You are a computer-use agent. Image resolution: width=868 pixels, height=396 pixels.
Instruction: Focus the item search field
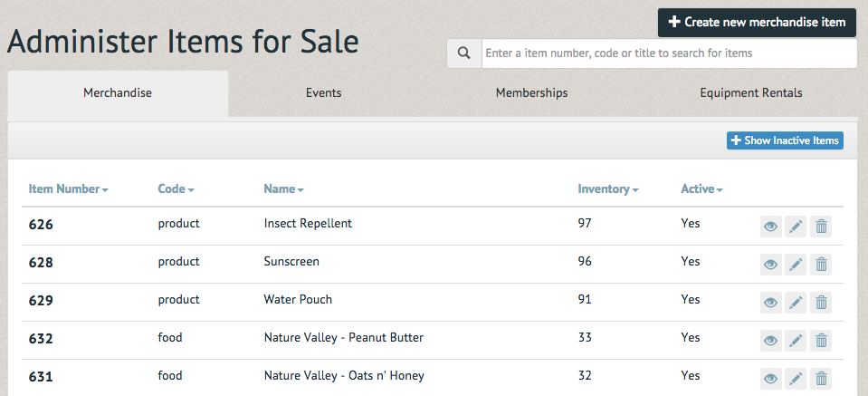point(669,53)
